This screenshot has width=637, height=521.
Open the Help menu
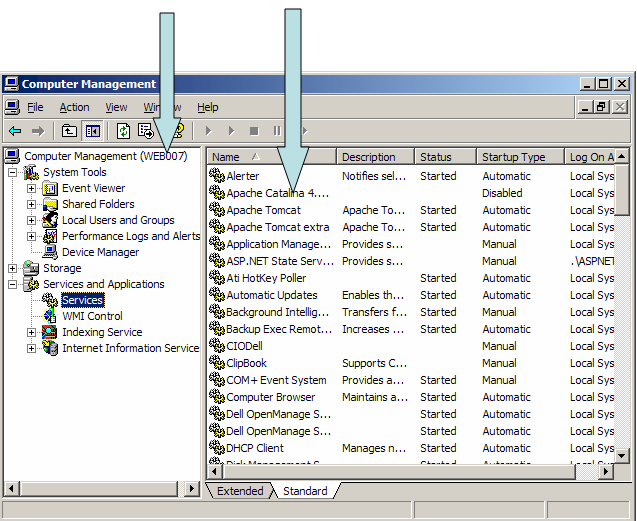coord(208,107)
